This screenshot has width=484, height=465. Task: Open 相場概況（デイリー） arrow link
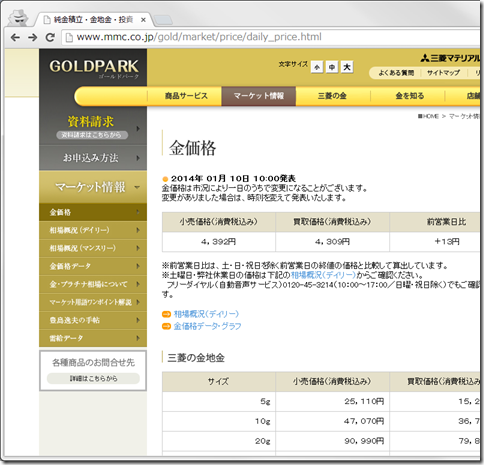click(206, 314)
